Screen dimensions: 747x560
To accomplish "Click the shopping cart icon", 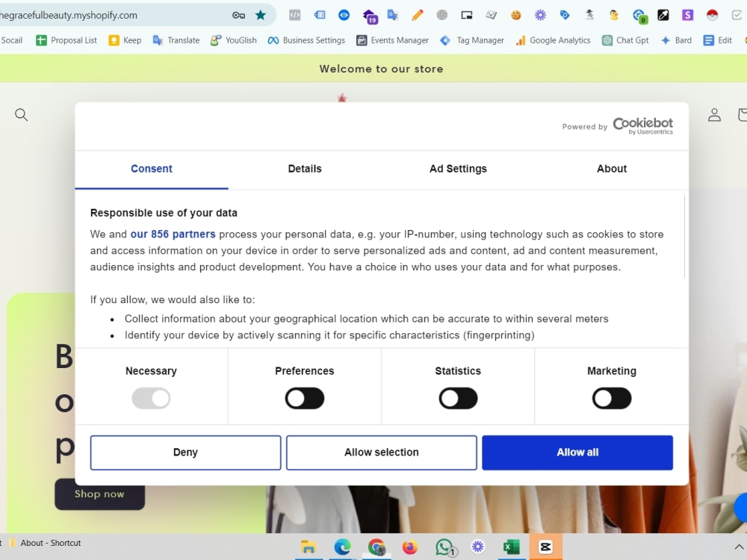I will 743,114.
